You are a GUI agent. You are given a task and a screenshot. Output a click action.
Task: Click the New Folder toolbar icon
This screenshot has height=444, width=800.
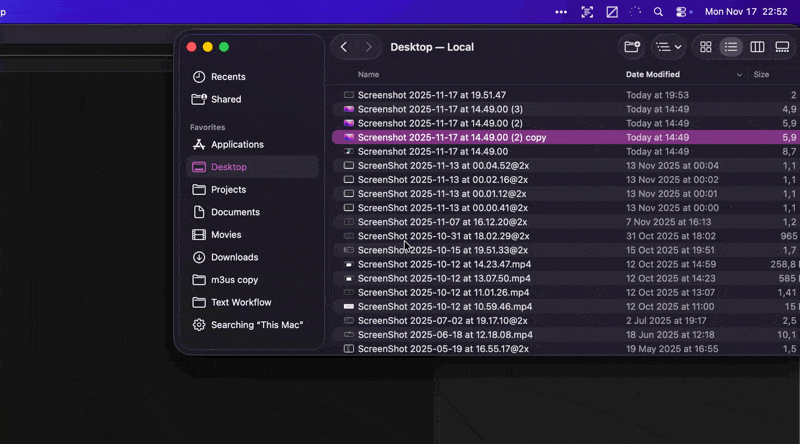632,47
